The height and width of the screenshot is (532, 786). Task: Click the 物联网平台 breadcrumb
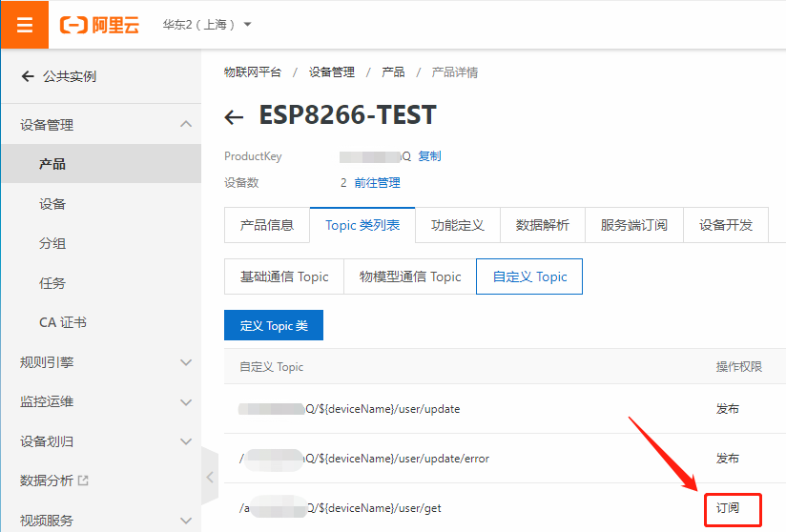[x=253, y=72]
